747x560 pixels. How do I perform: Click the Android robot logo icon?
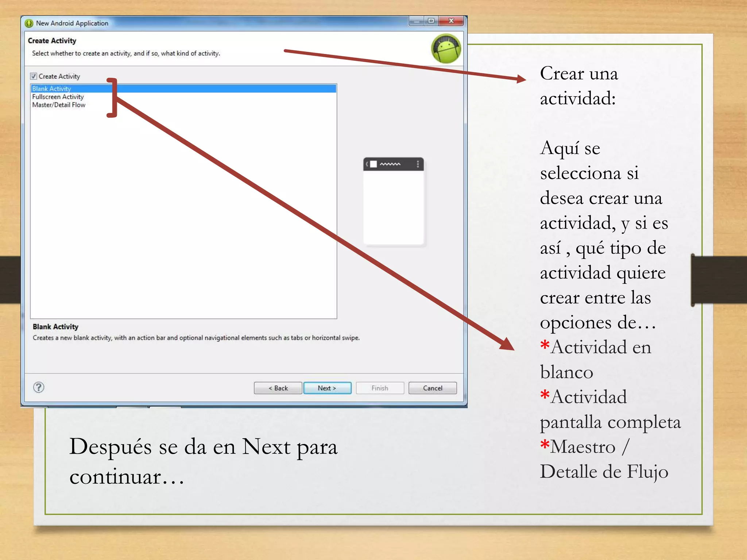click(x=446, y=48)
